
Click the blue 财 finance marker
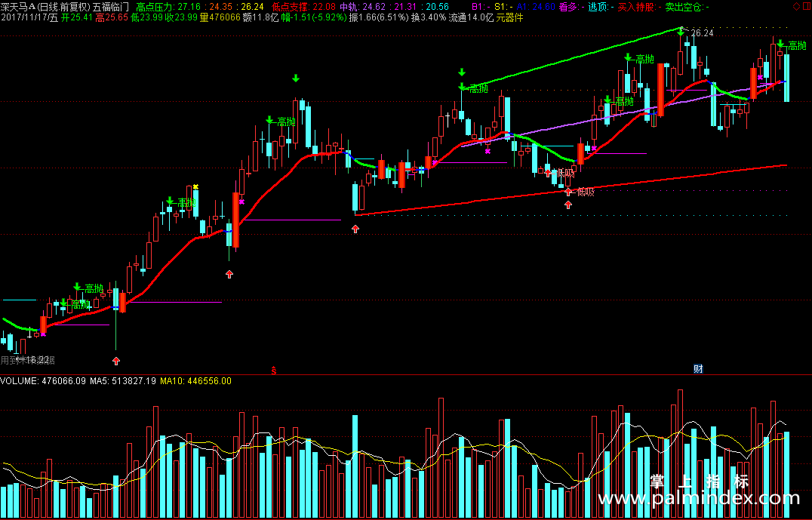[x=698, y=369]
